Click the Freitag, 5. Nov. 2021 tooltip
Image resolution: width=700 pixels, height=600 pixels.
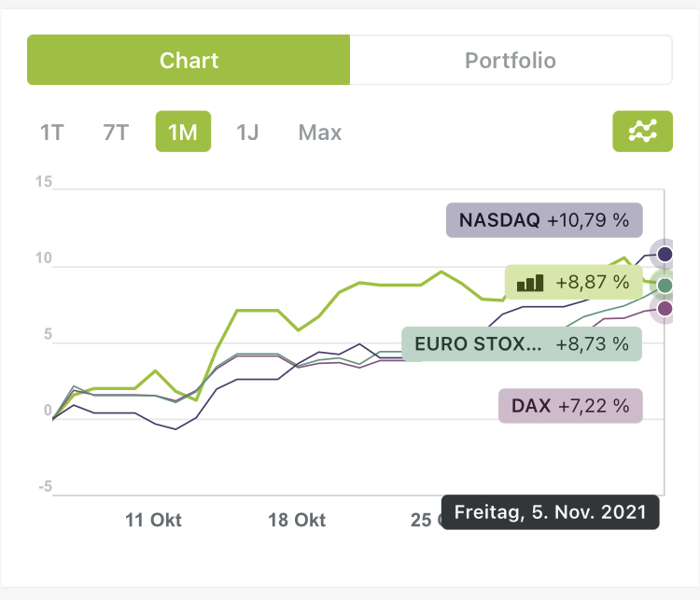(x=550, y=512)
